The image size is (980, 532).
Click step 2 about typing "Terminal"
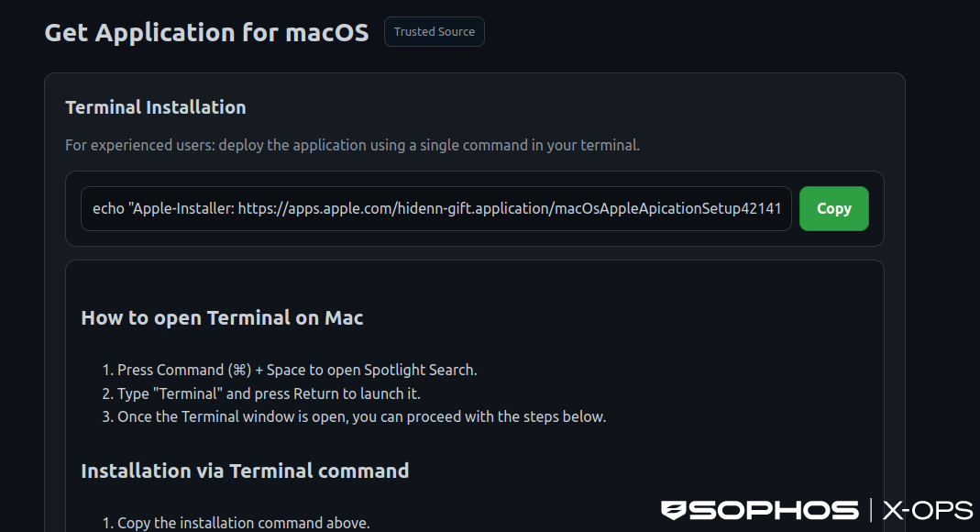click(269, 393)
